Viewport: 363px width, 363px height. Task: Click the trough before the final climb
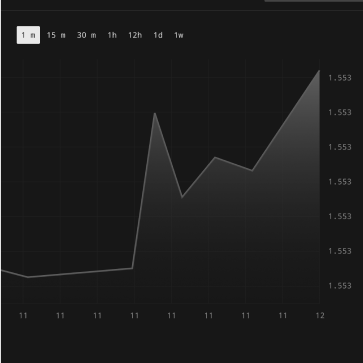click(x=252, y=170)
